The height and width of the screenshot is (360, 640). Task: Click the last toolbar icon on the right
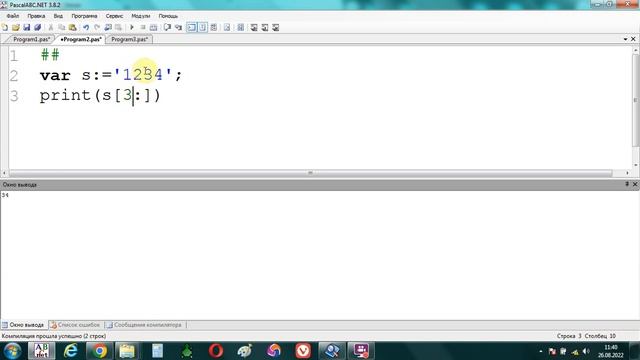tap(276, 27)
